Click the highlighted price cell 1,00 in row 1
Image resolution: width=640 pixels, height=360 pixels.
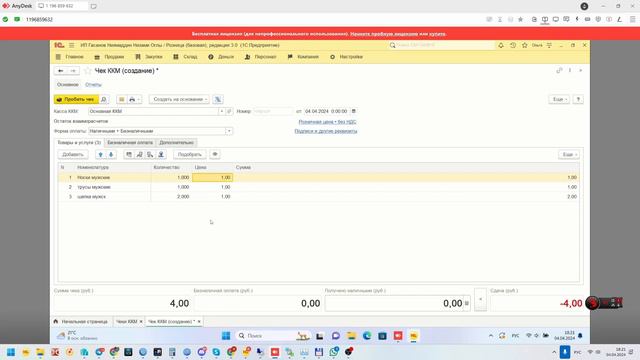click(x=212, y=178)
